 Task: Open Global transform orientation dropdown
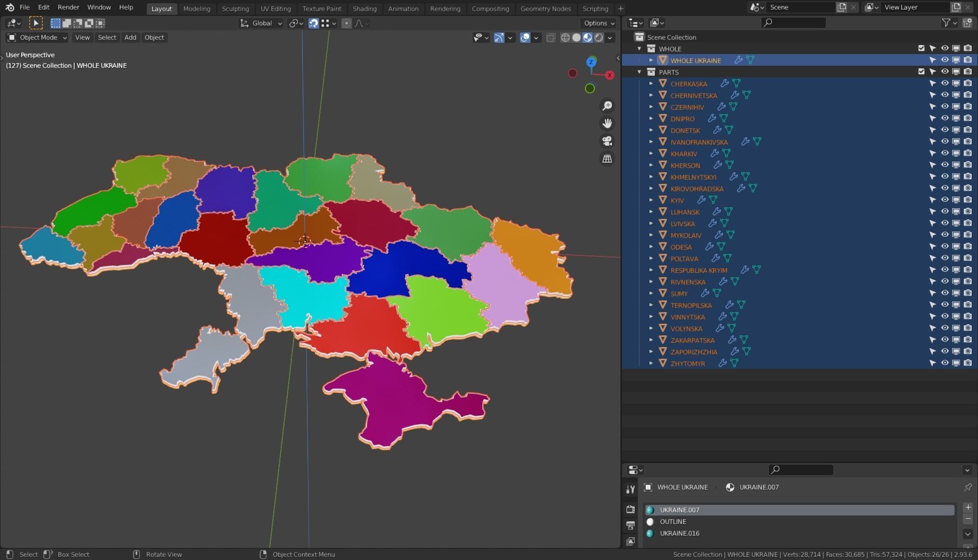click(x=261, y=23)
